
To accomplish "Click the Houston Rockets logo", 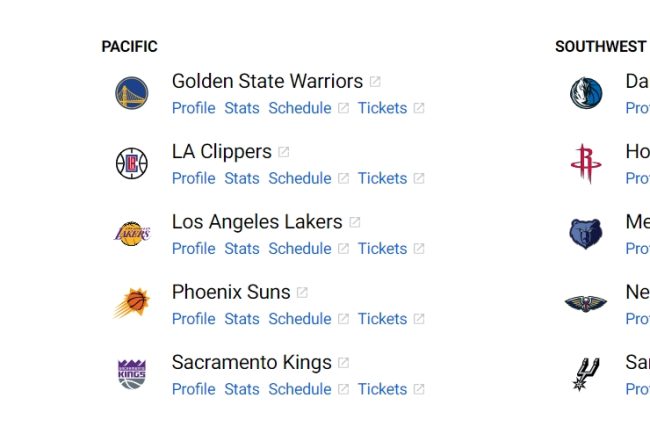I will (586, 163).
